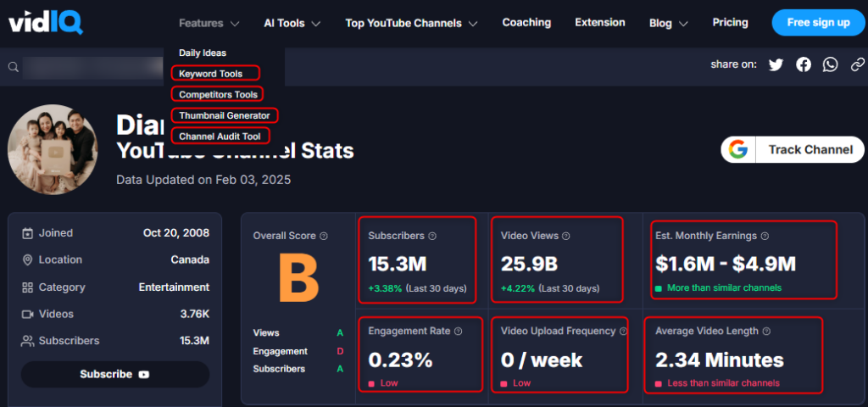The image size is (868, 407).
Task: Click the 0.23% engagement rate value
Action: [400, 360]
